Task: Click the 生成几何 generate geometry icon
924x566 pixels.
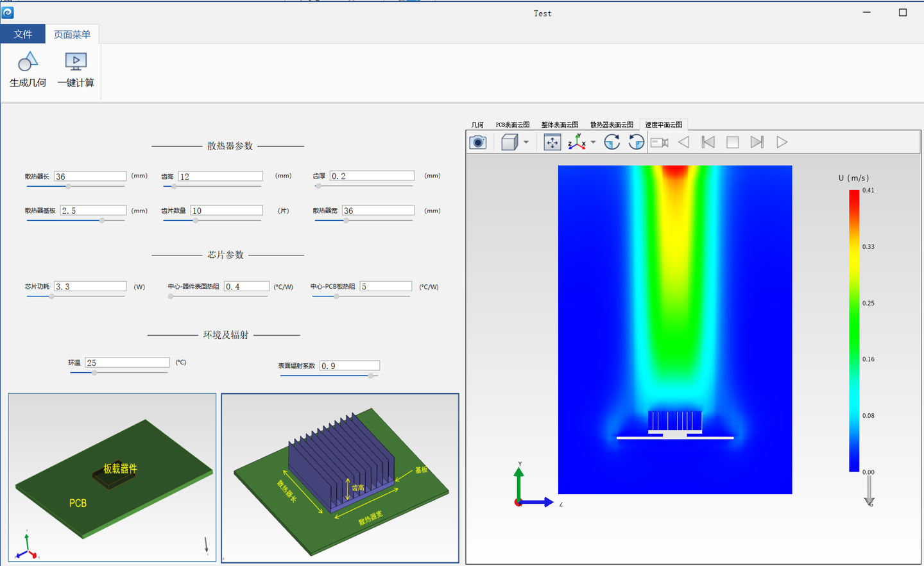Action: [x=28, y=62]
